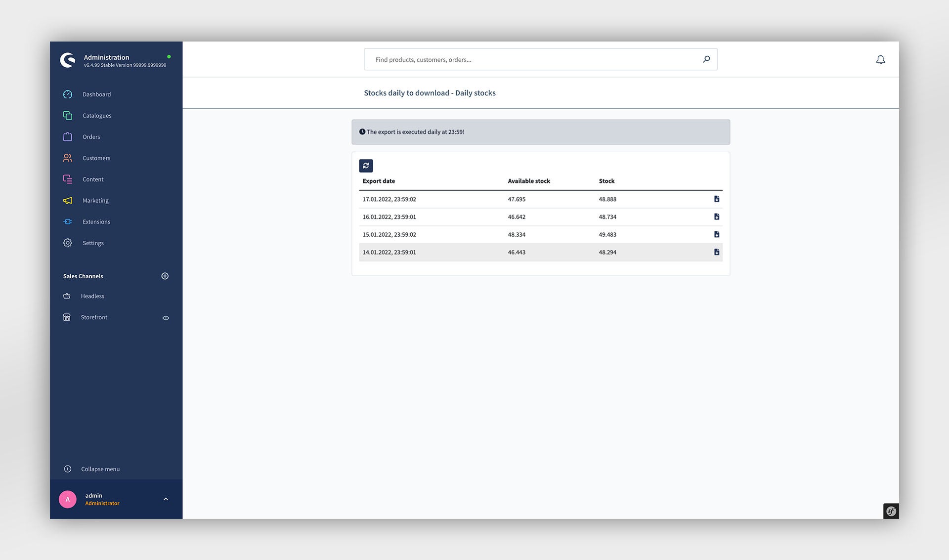
Task: Open the Dashboard menu item
Action: coord(97,94)
